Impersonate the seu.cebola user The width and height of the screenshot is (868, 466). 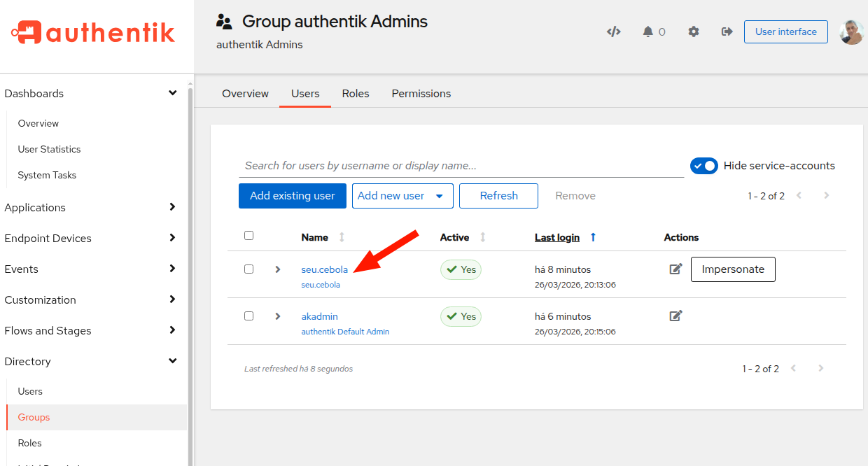(x=733, y=269)
